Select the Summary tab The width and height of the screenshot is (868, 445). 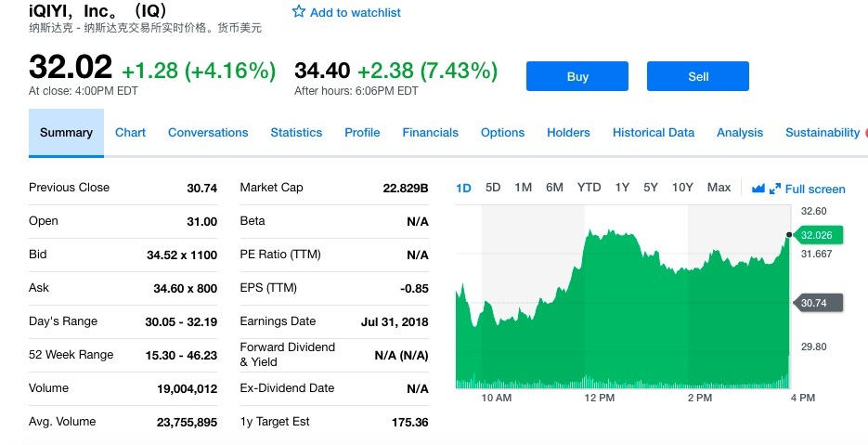click(x=66, y=133)
